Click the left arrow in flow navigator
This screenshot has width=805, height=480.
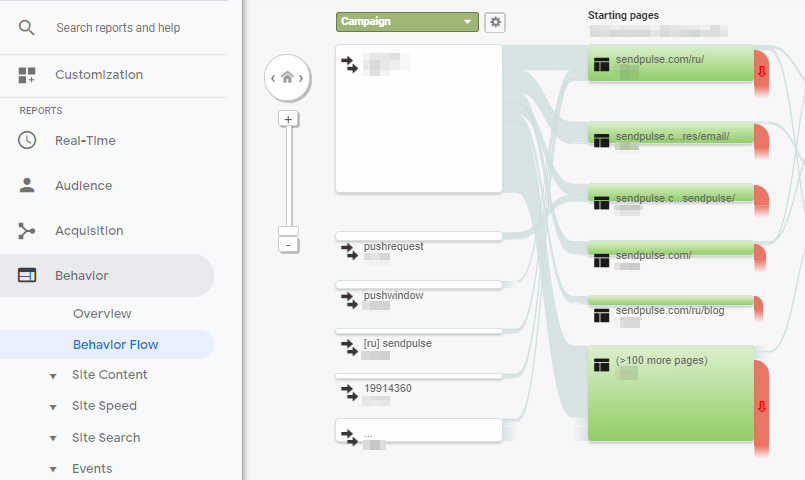(x=273, y=79)
